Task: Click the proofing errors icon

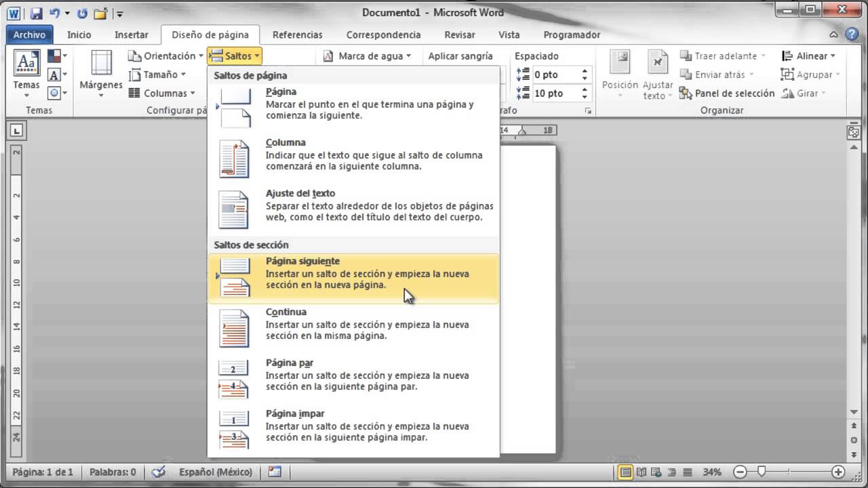Action: (x=158, y=472)
